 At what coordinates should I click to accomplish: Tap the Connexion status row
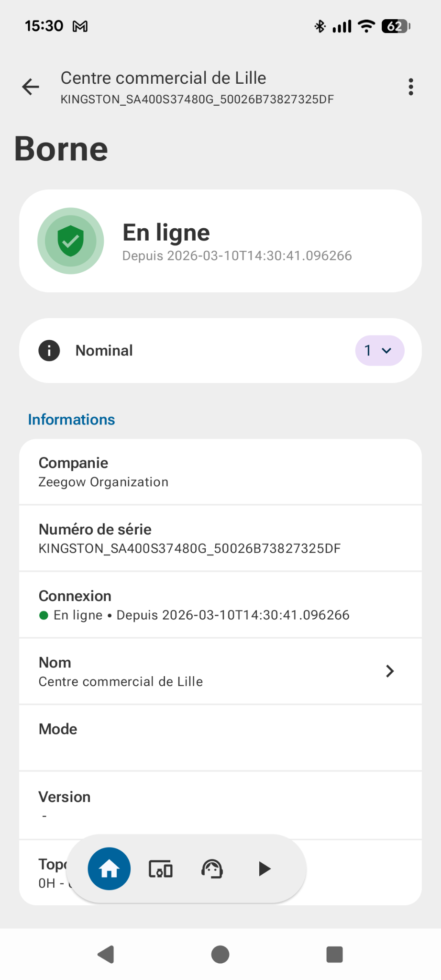tap(220, 605)
